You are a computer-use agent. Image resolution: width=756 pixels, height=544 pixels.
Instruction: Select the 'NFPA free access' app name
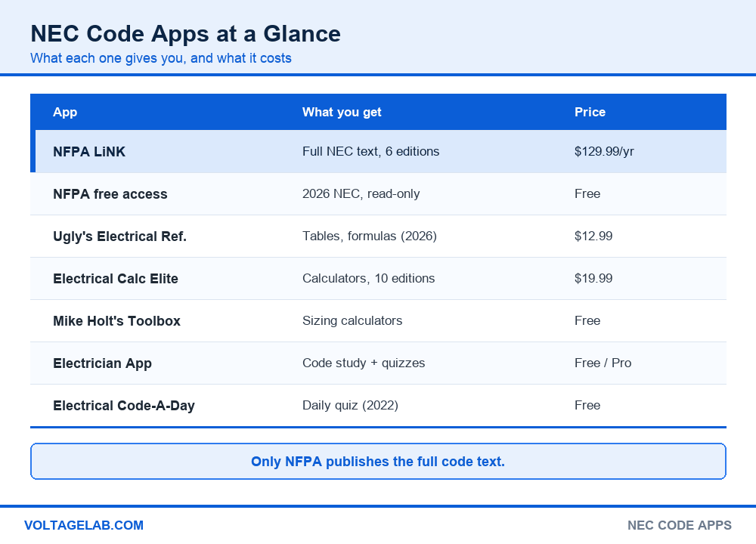point(110,194)
